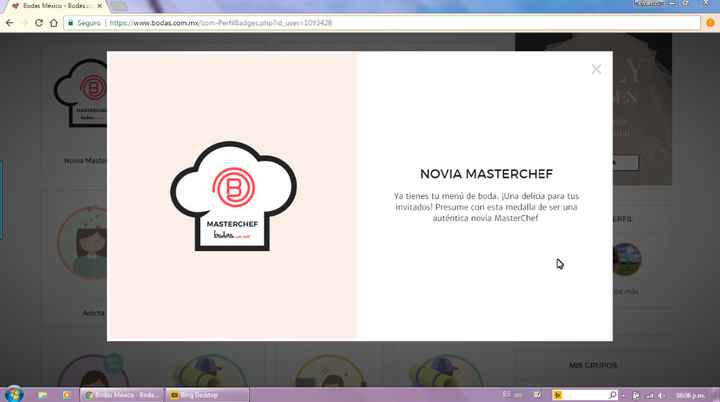Click the Masterchef chef hat badge image
The width and height of the screenshot is (720, 402).
pos(233,195)
